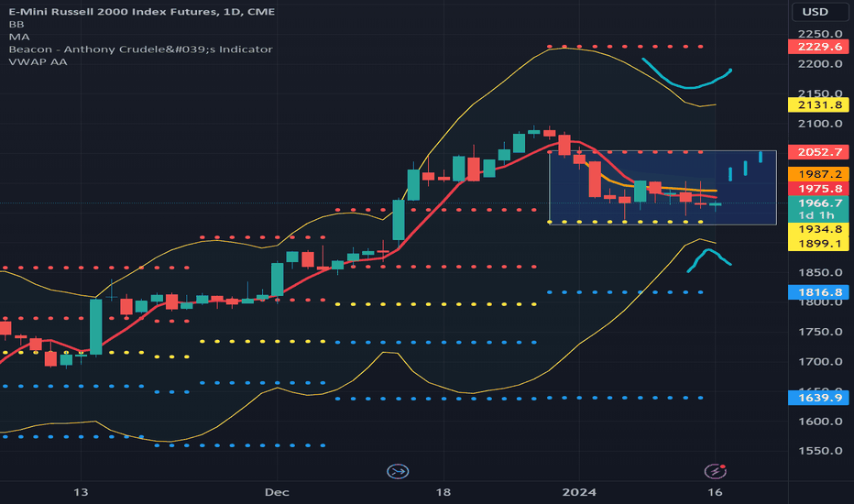Screen dimensions: 854x504
Task: Click the E-Mini Russell 2000 Index Futures title
Action: click(x=142, y=11)
